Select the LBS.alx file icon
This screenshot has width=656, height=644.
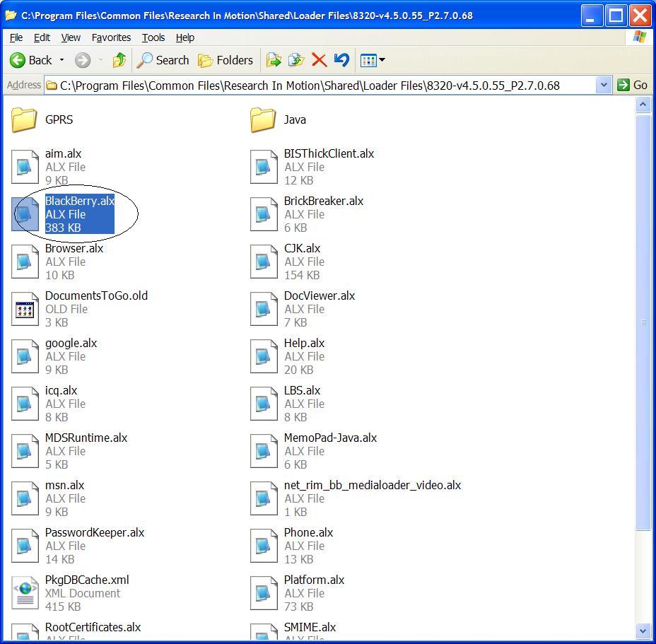click(264, 404)
